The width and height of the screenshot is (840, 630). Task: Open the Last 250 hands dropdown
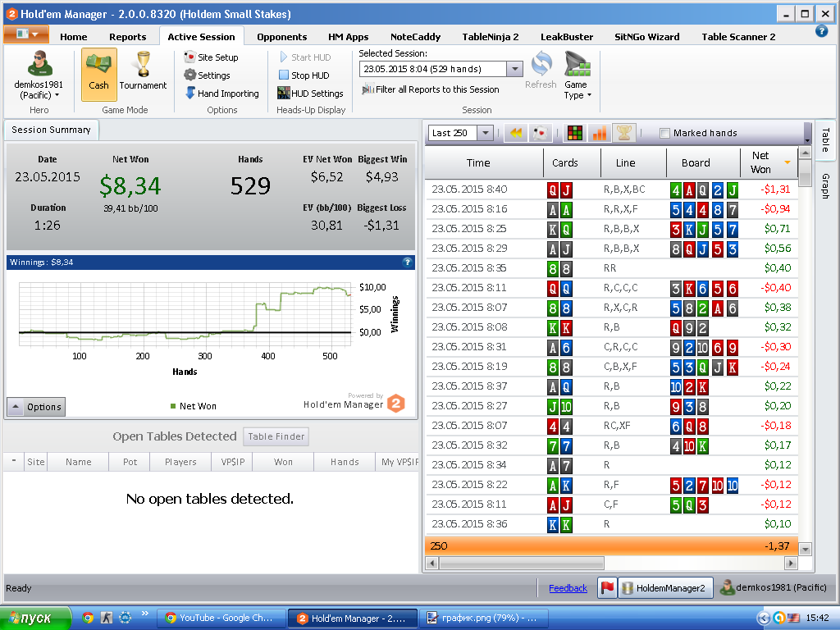(x=486, y=133)
